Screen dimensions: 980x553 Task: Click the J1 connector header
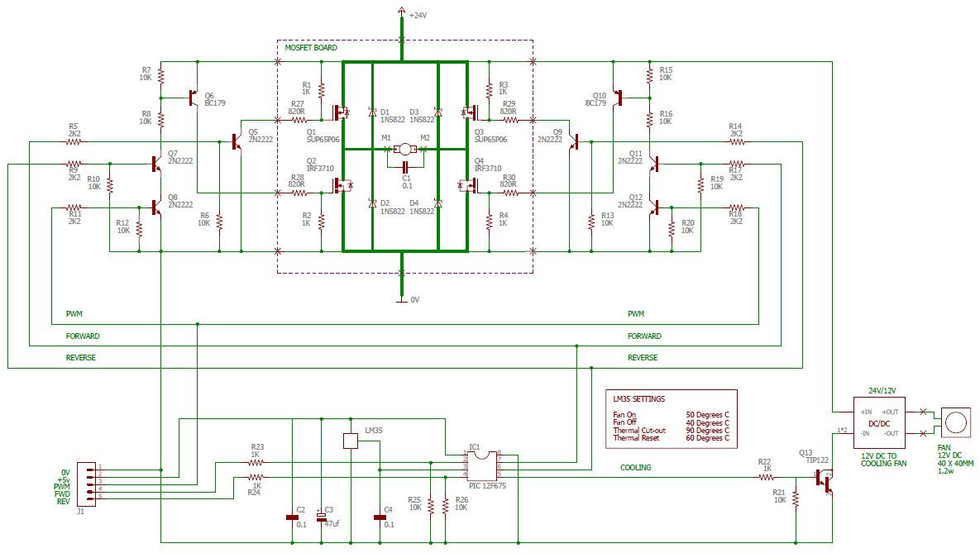coord(86,484)
